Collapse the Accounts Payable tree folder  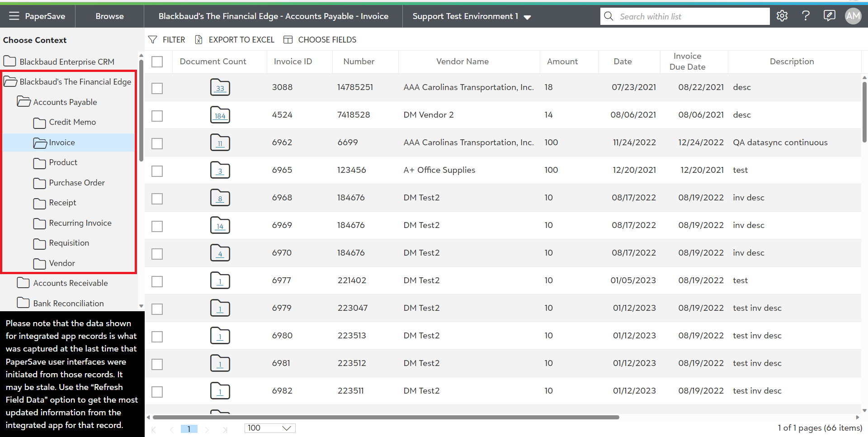[24, 102]
